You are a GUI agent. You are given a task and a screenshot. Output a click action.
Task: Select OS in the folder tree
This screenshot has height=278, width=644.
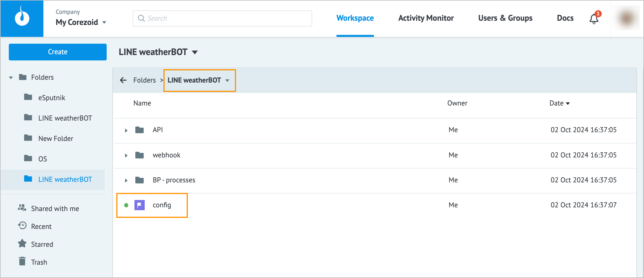(x=43, y=159)
